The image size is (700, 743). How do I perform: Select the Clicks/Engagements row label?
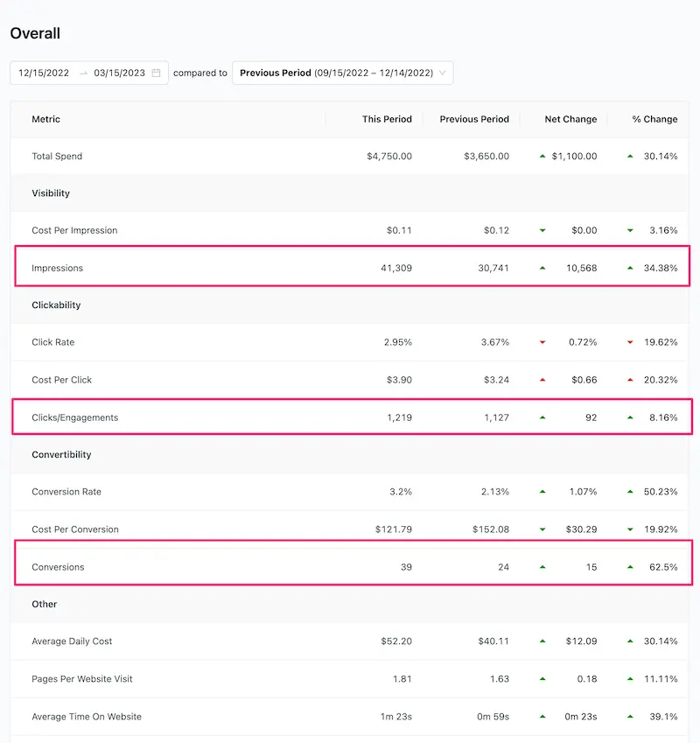point(74,417)
